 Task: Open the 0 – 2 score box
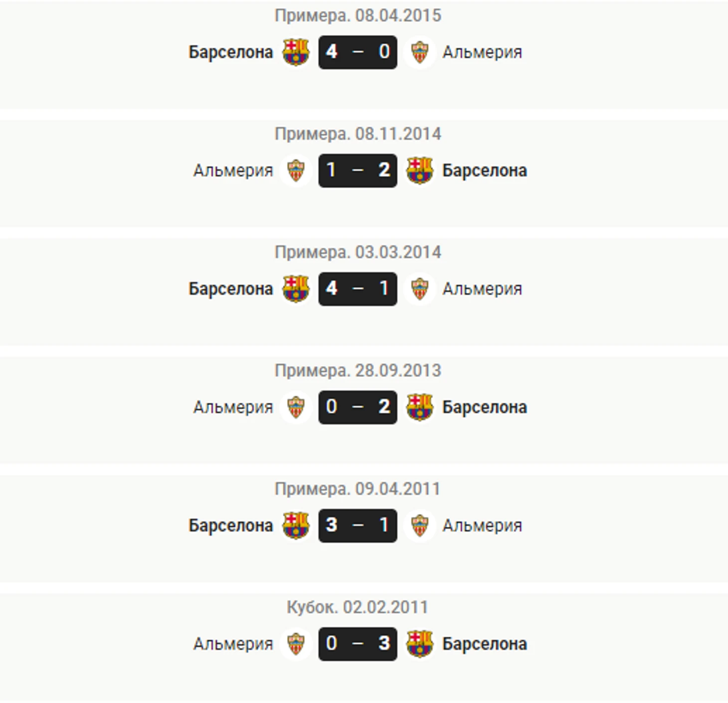358,407
